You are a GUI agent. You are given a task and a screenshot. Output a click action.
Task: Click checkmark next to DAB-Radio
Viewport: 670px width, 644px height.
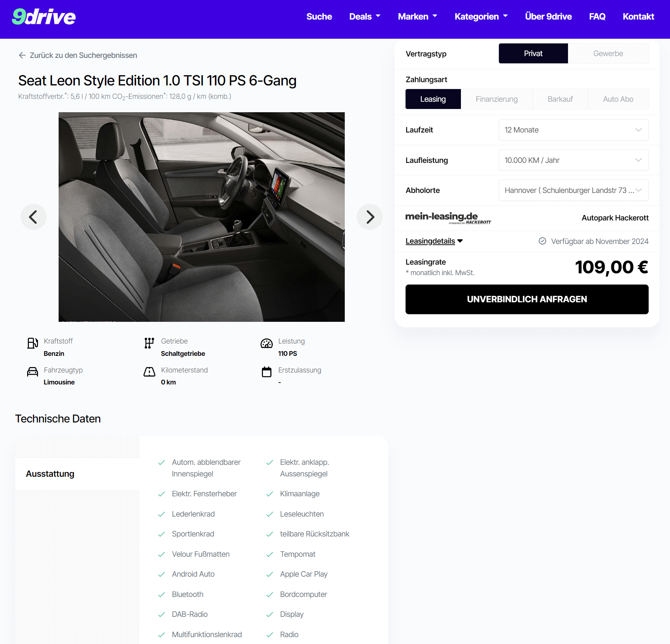point(162,614)
